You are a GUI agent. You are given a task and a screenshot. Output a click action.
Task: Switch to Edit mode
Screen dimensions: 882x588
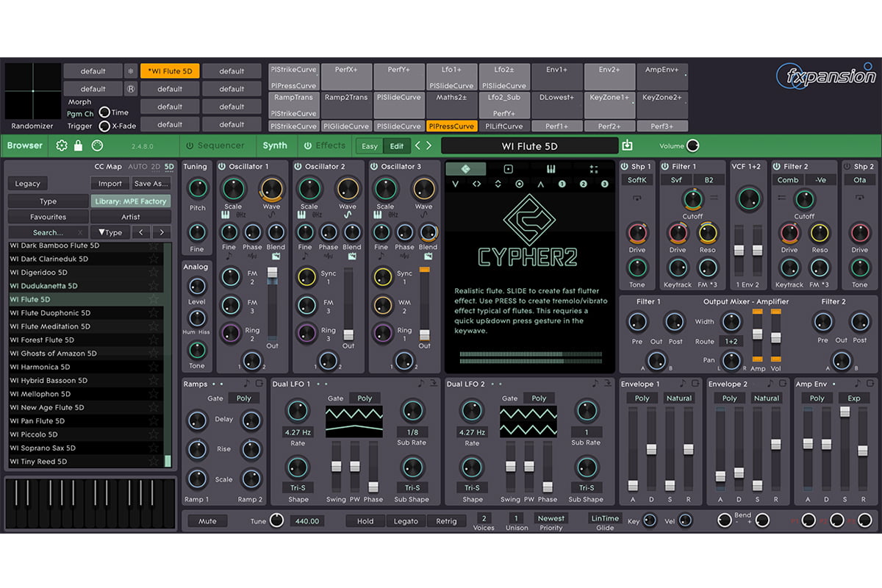click(x=396, y=146)
